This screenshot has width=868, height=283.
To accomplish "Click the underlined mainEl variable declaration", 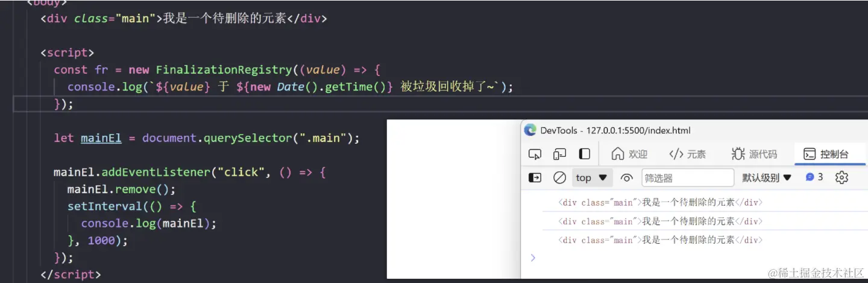I will click(101, 138).
